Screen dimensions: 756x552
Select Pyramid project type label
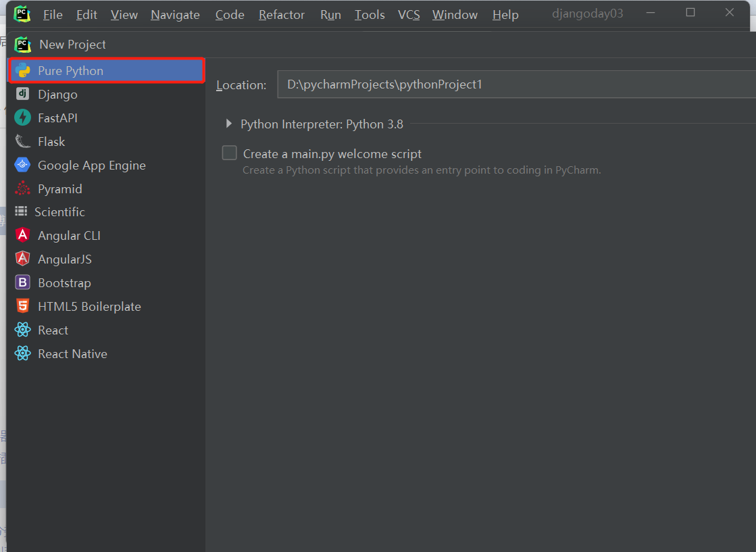(59, 189)
